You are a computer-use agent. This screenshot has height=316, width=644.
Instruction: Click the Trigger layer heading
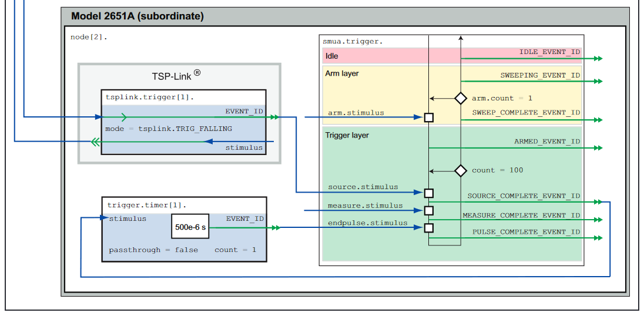coord(347,135)
